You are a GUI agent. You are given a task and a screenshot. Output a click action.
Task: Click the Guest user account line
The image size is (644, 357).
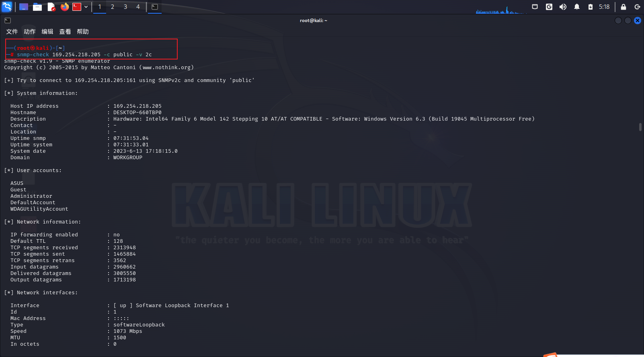18,190
